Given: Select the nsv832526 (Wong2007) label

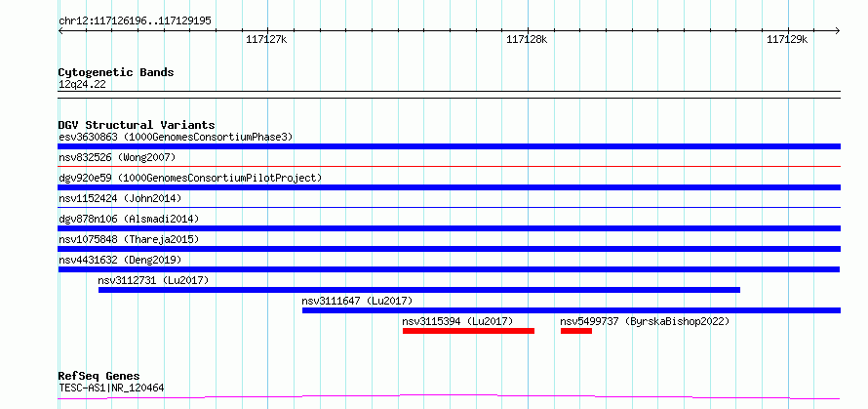Looking at the screenshot, I should pyautogui.click(x=117, y=157).
